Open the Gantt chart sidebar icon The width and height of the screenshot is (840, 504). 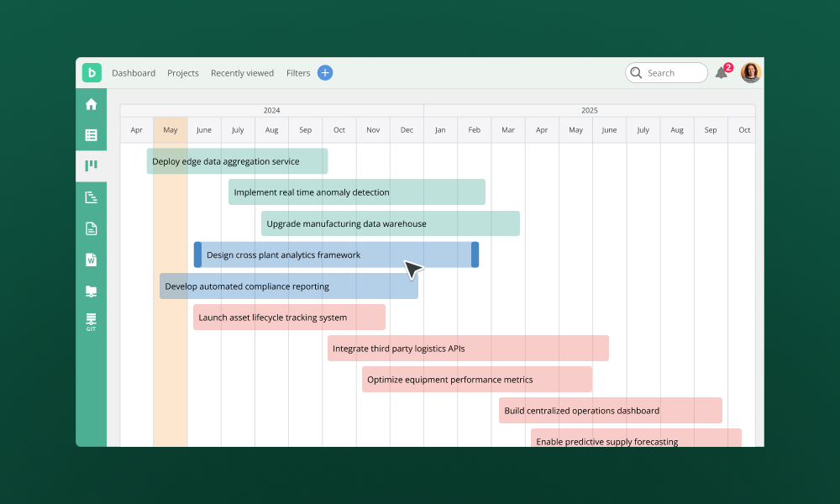92,197
